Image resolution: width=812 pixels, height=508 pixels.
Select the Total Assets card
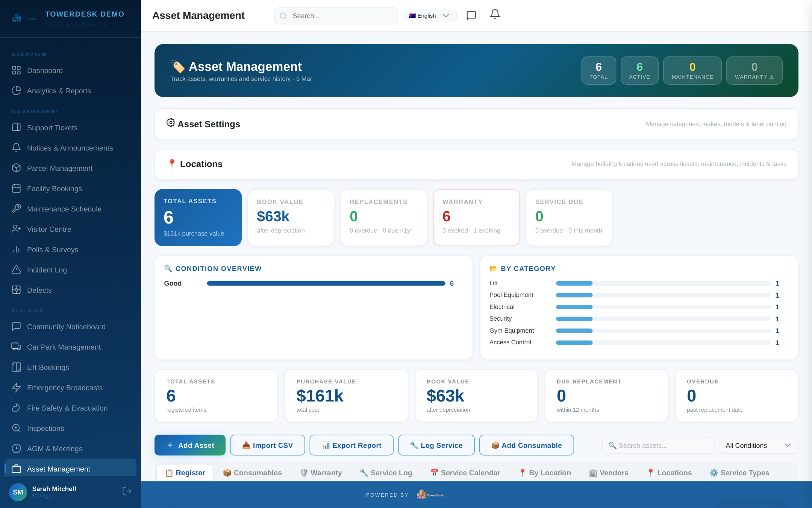(198, 217)
